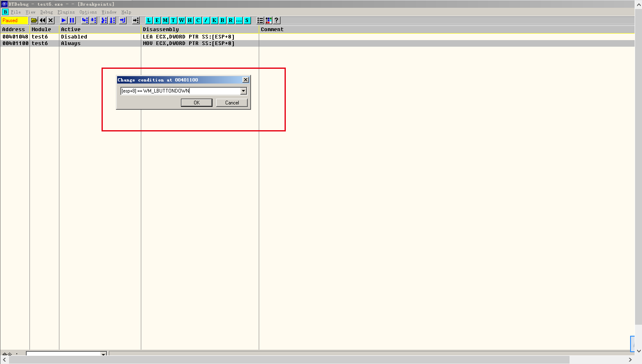Show Source window via S button
Image resolution: width=642 pixels, height=364 pixels.
(x=247, y=20)
